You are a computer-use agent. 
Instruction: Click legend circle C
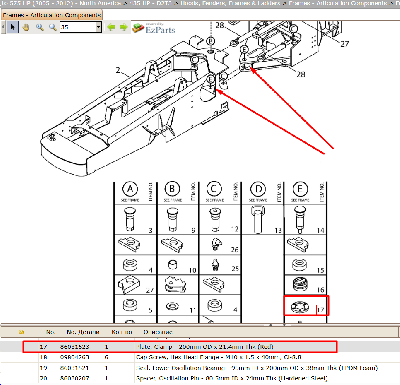[214, 189]
